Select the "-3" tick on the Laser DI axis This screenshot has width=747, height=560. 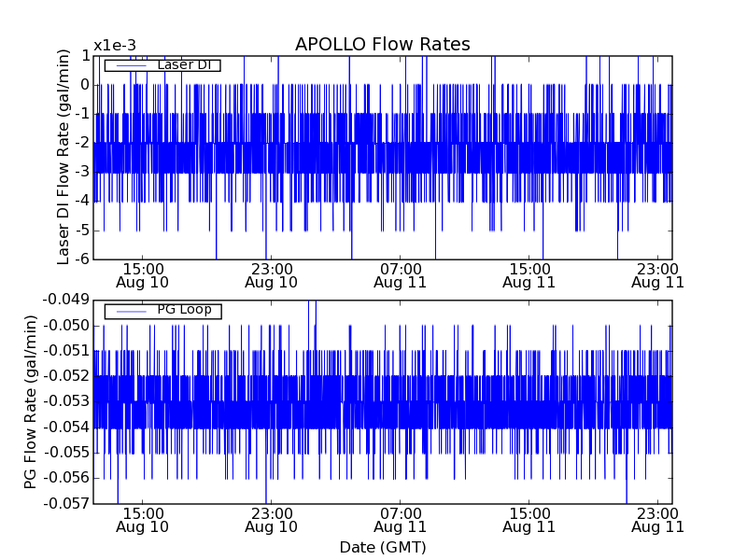[x=81, y=172]
